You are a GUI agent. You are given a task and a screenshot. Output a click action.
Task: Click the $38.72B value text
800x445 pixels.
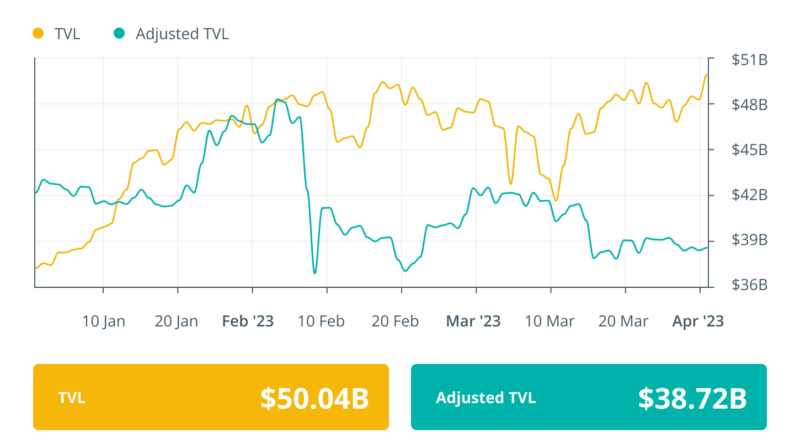pos(692,398)
